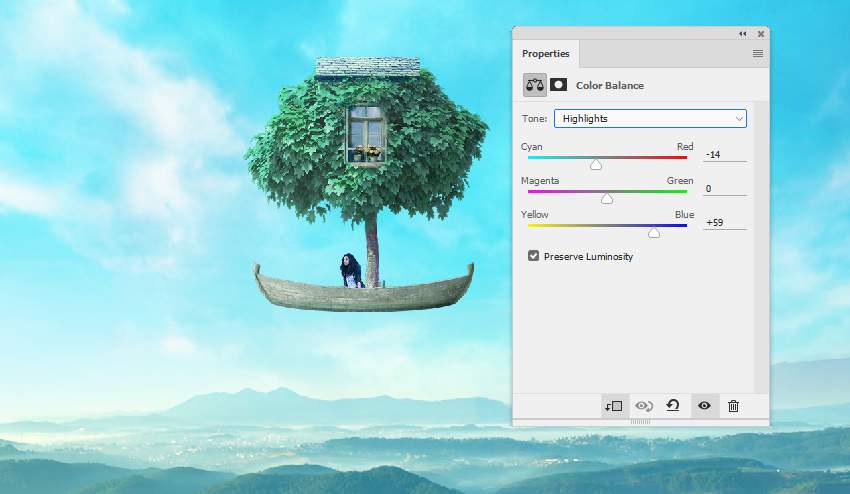Click the Magenta label

click(x=539, y=181)
